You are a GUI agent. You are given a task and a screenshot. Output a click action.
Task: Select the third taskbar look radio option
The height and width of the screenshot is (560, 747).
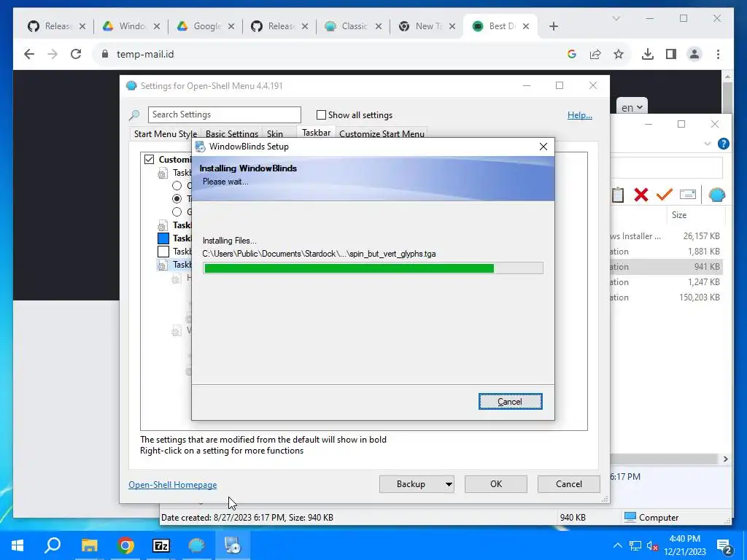coord(177,212)
